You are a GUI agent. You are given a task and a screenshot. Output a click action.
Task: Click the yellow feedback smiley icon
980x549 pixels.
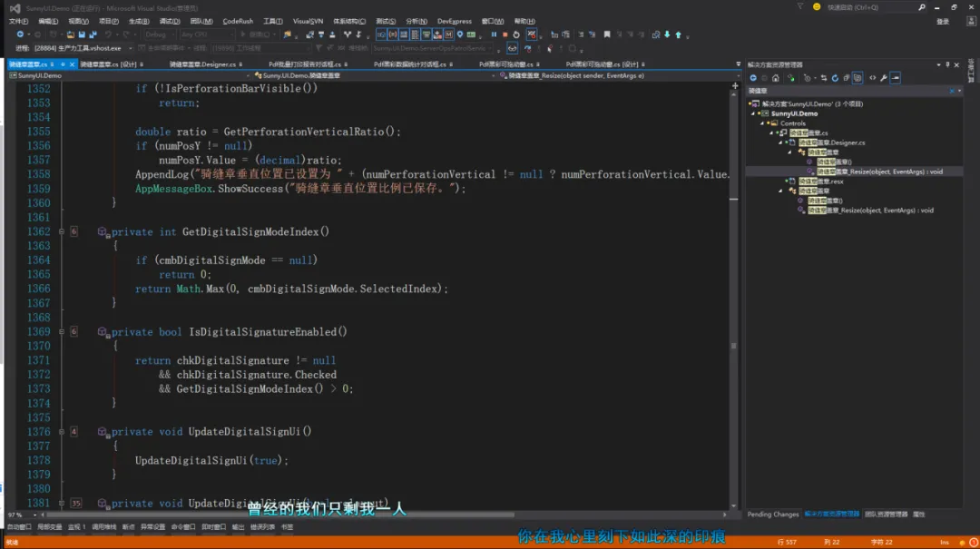pyautogui.click(x=817, y=7)
